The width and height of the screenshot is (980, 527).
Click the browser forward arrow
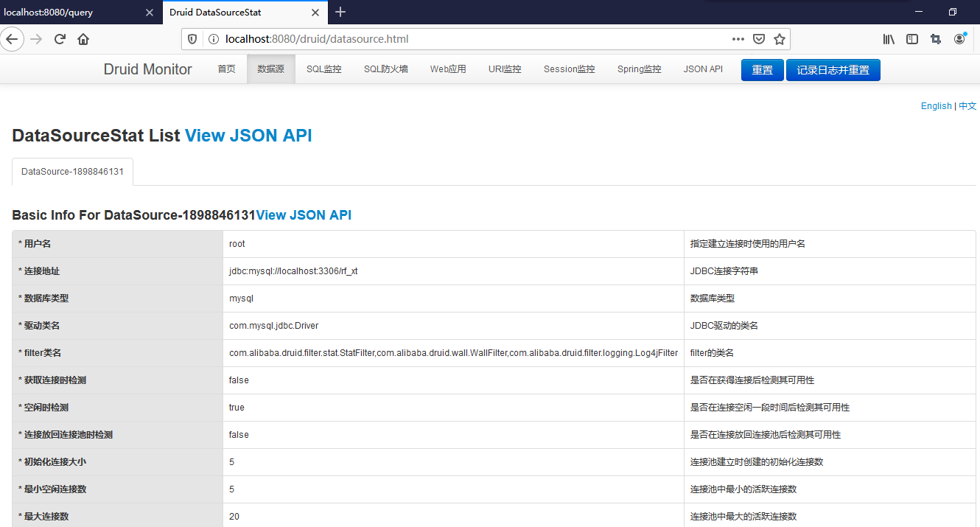pos(36,39)
